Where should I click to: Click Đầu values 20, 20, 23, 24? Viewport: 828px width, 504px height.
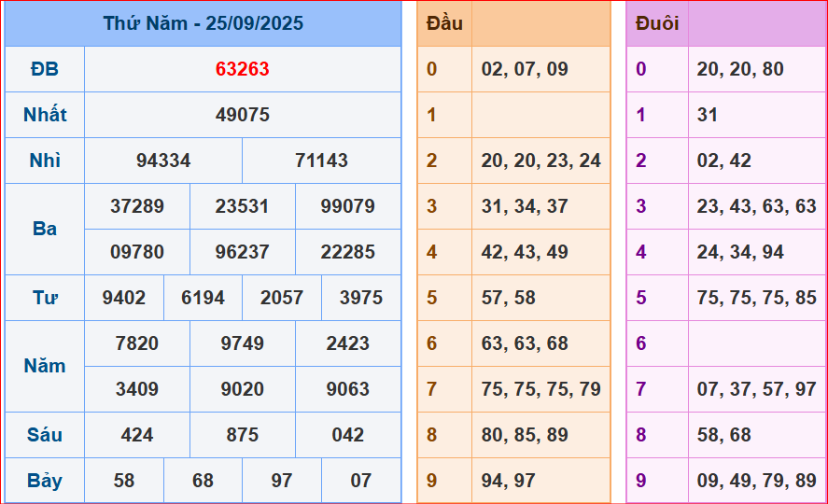pos(540,161)
